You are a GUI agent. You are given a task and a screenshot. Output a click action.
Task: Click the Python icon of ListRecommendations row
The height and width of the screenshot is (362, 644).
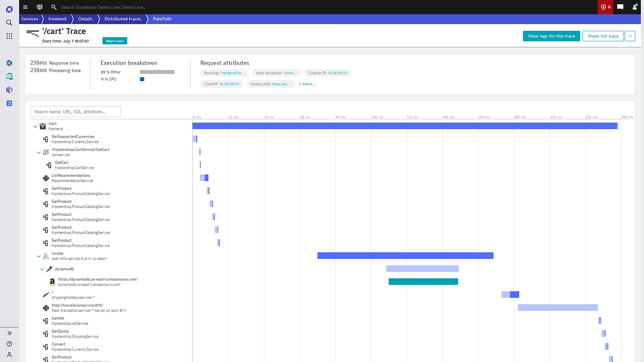46,178
